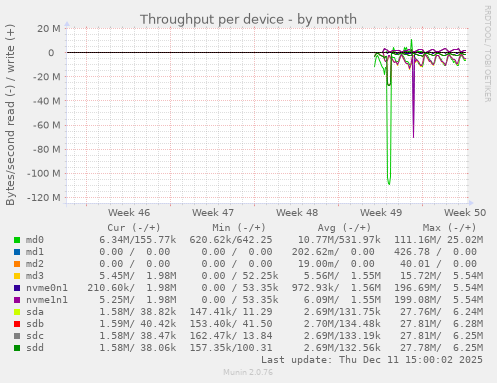Click sda max value 27.76M/ 6.24M
Viewport: 497px width, 383px height.
pos(441,312)
